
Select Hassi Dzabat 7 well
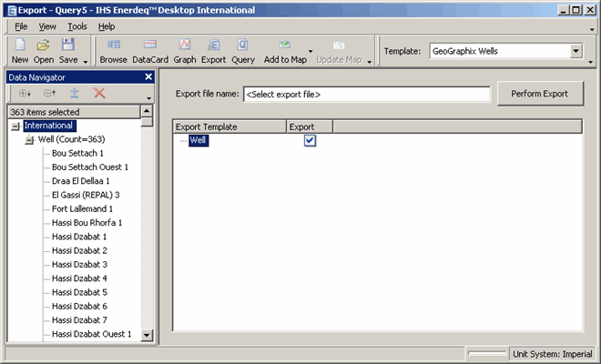80,320
